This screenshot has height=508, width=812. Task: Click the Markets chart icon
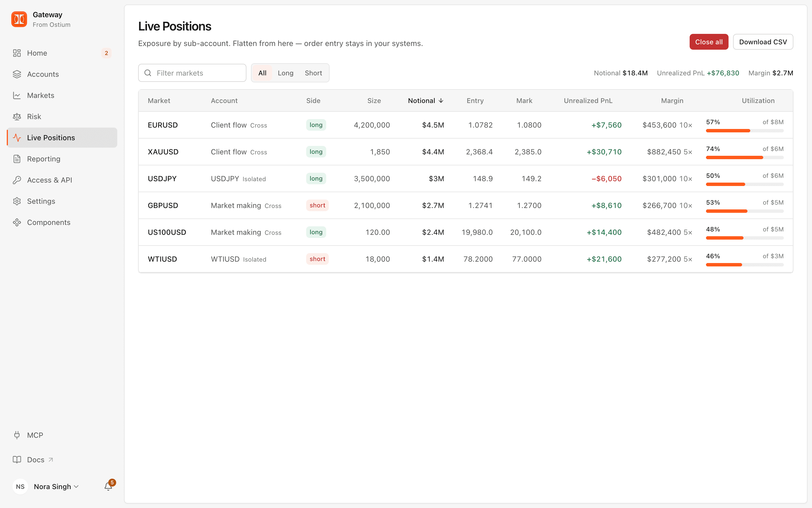(x=17, y=95)
